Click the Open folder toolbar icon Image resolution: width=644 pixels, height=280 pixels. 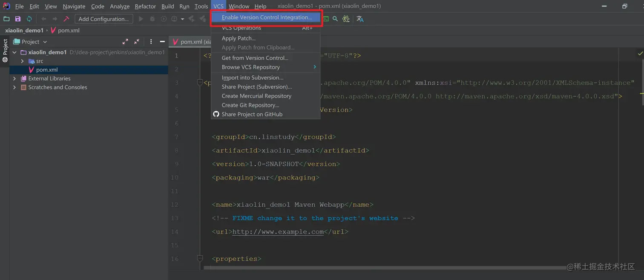6,19
